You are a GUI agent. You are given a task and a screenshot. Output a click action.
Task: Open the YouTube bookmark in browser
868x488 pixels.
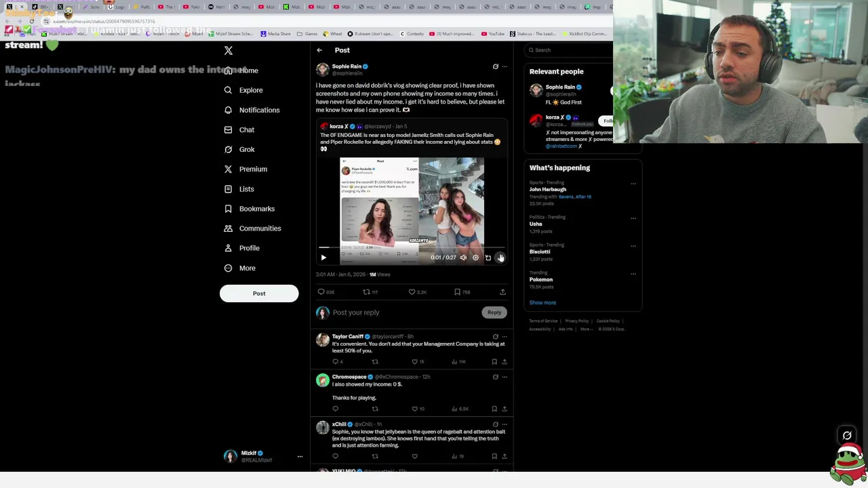point(493,34)
